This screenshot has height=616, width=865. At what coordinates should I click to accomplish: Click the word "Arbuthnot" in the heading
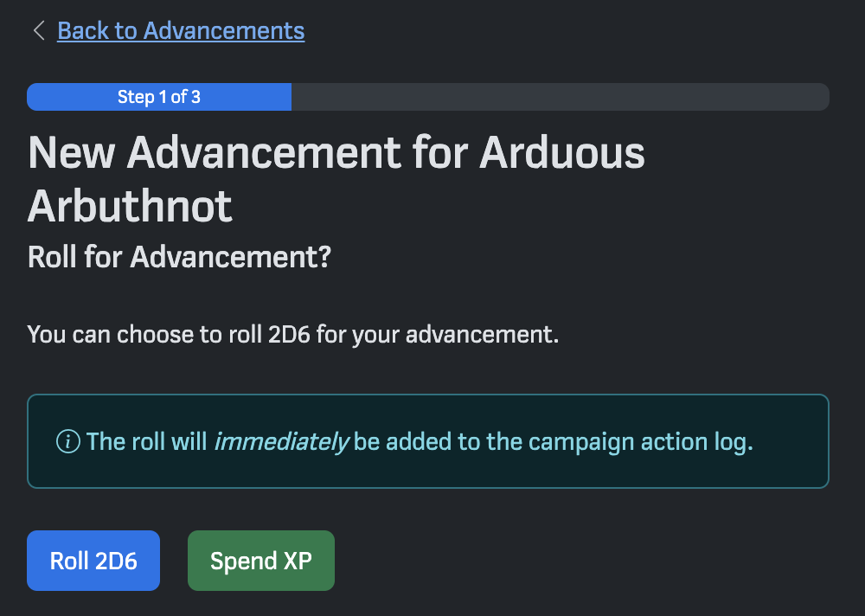130,206
